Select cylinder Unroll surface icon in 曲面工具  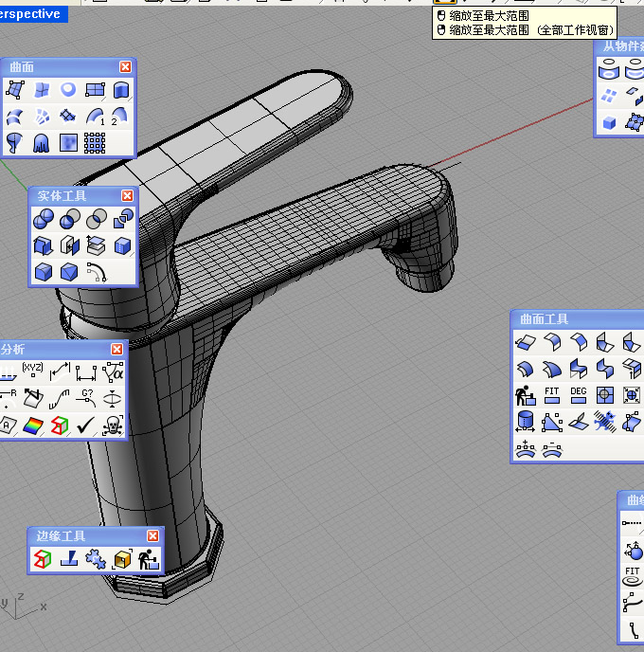pyautogui.click(x=526, y=422)
